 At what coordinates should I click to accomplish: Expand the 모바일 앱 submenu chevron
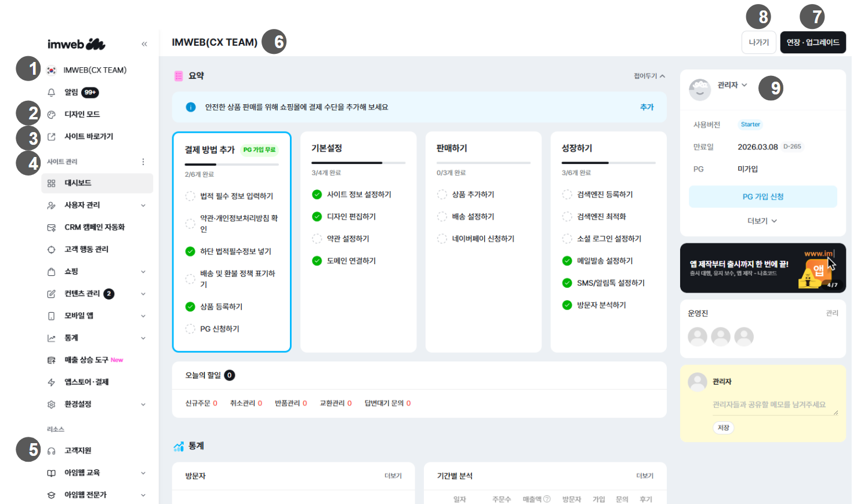point(143,316)
